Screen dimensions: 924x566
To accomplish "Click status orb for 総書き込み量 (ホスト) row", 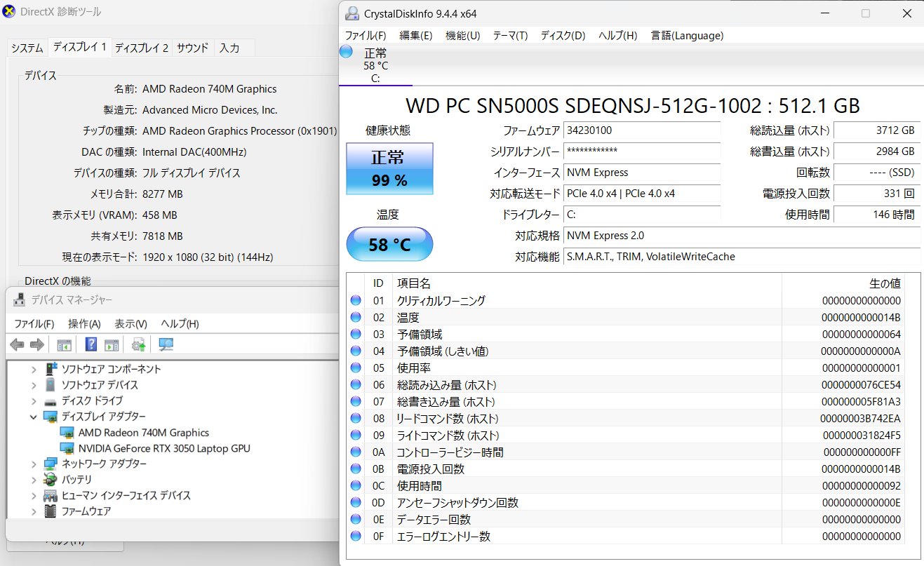I will (356, 401).
